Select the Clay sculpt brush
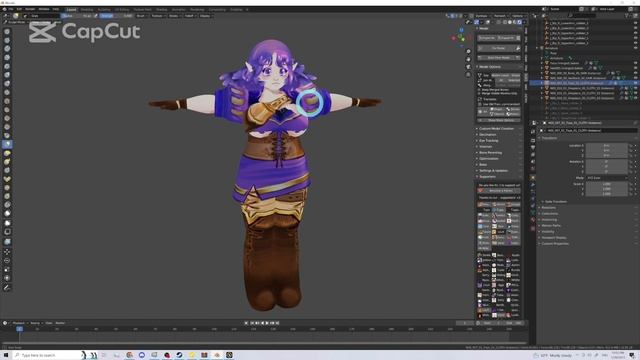 (x=7, y=49)
